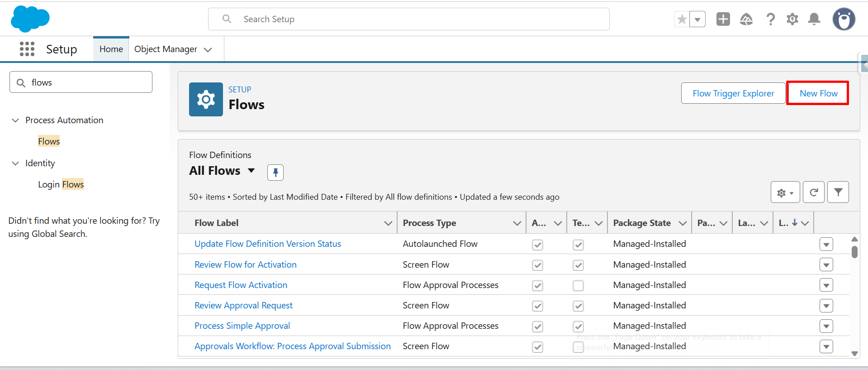Toggle Active checkbox for Update Flow Definition Version Status
Screen dimensions: 868x370
537,245
